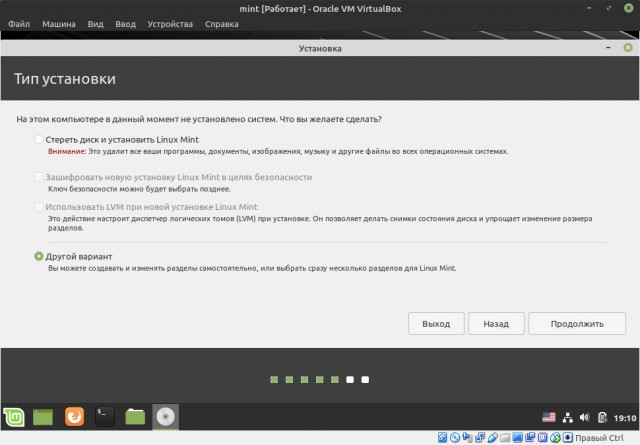640x445 pixels.
Task: Select the "Другой вариант" radio button
Action: point(39,256)
